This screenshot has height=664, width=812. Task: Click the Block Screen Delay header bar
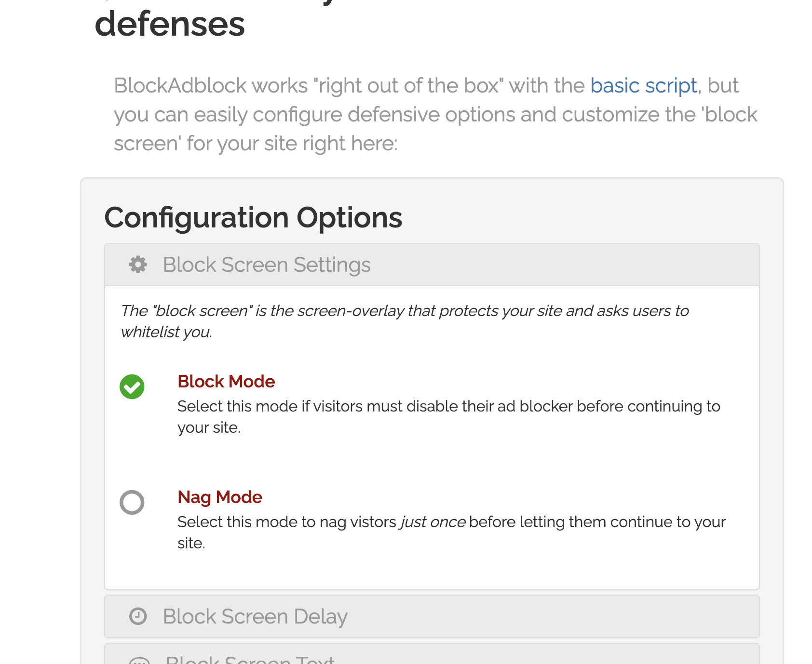click(432, 616)
